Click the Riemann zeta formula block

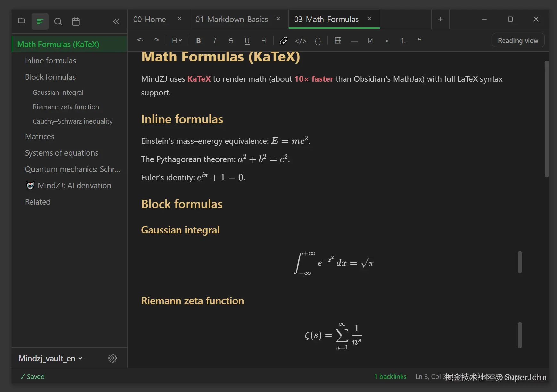[333, 336]
